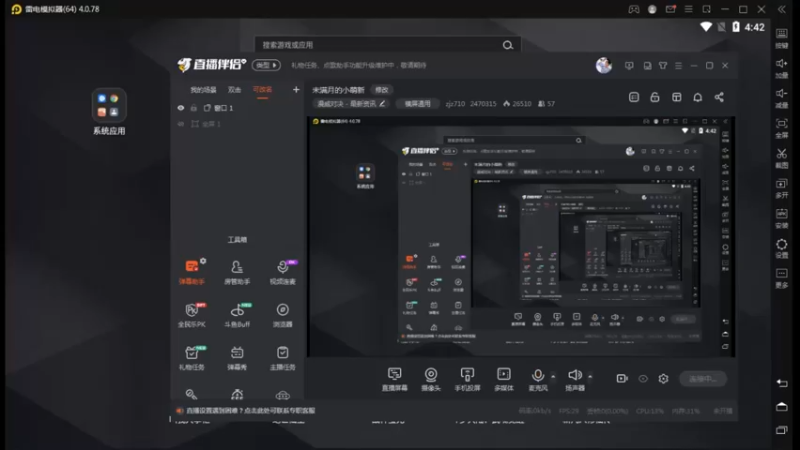Open hamburger menu in 直播伴侣 title bar
This screenshot has width=800, height=450.
click(x=678, y=66)
